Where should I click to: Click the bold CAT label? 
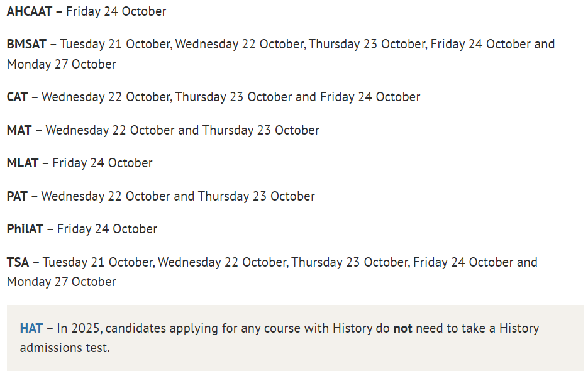[x=17, y=97]
